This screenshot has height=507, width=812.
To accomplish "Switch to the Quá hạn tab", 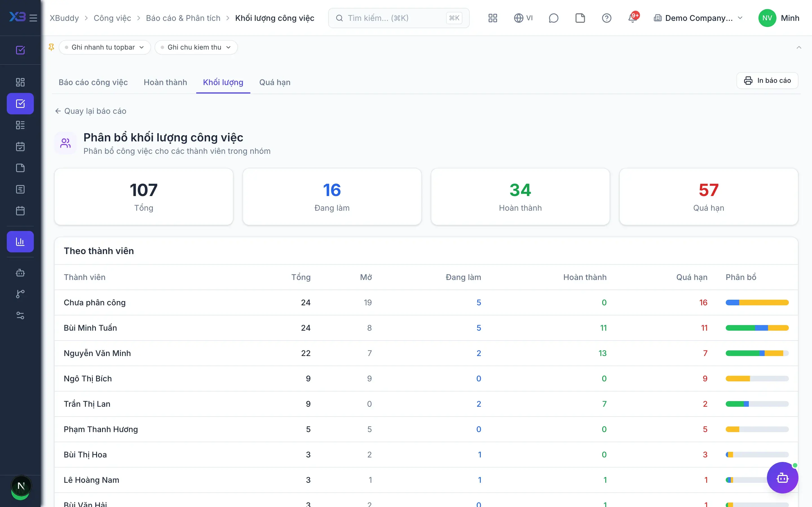I will tap(275, 82).
